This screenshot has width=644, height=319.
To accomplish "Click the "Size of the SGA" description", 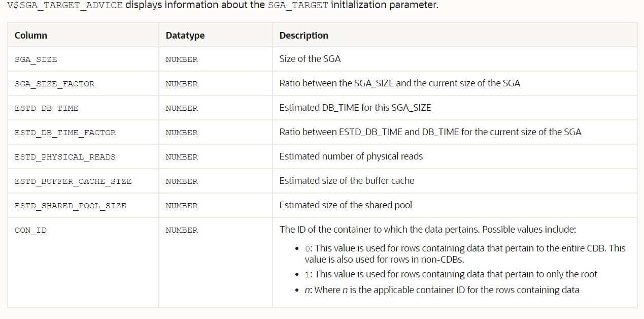I will pos(310,59).
